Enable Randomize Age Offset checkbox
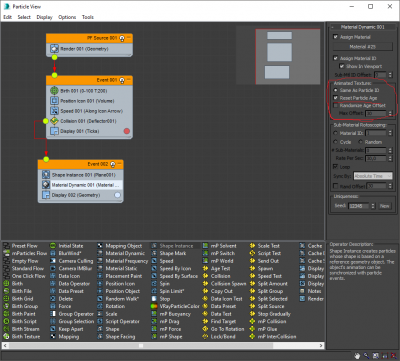Viewport: 400px width, 361px height. [335, 105]
